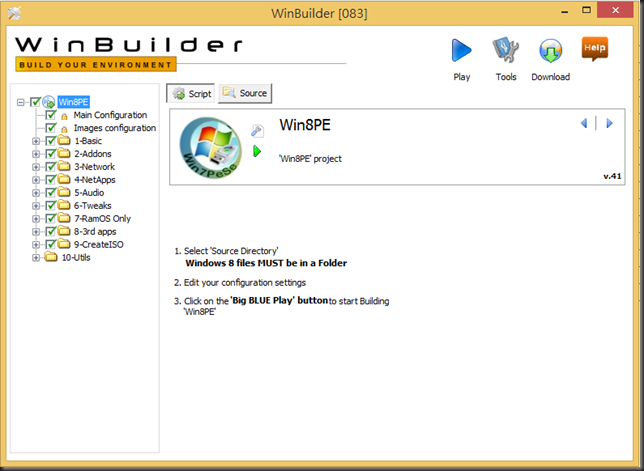Click the 4-NetApps folder icon

[x=64, y=179]
